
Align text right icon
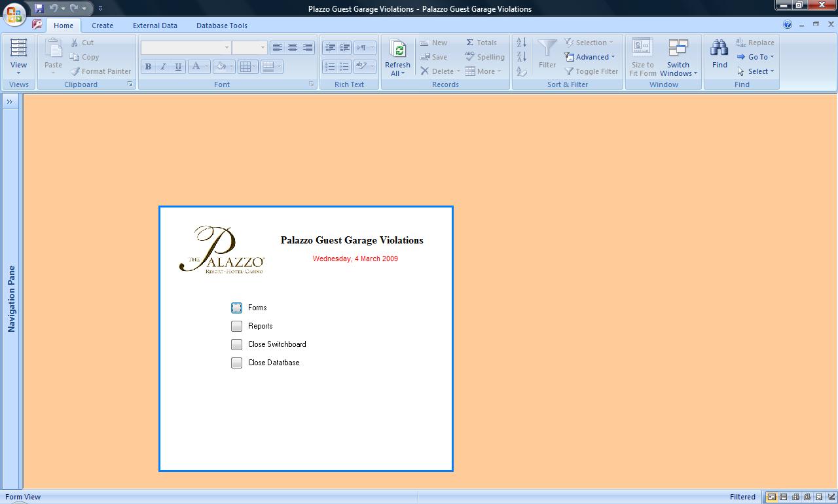(308, 47)
